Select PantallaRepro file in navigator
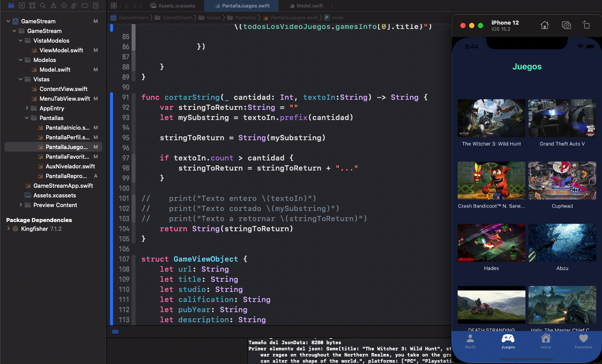The image size is (602, 364). pos(66,176)
